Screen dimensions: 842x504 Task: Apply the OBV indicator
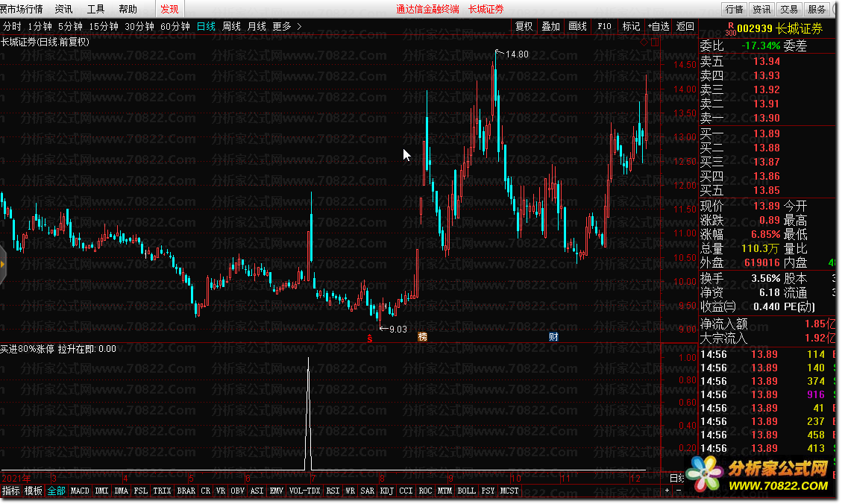(238, 491)
